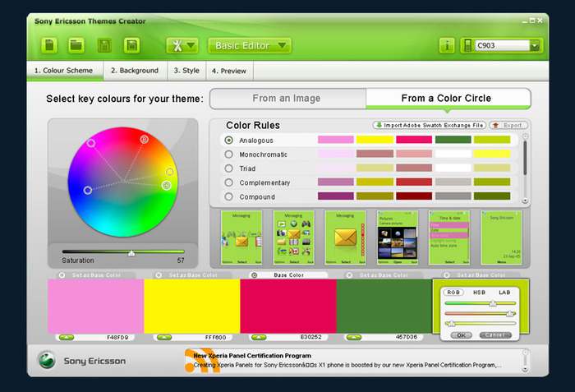Screen dimensions: 575x392
Task: Select the blue handle on the color wheel
Action: 88,190
